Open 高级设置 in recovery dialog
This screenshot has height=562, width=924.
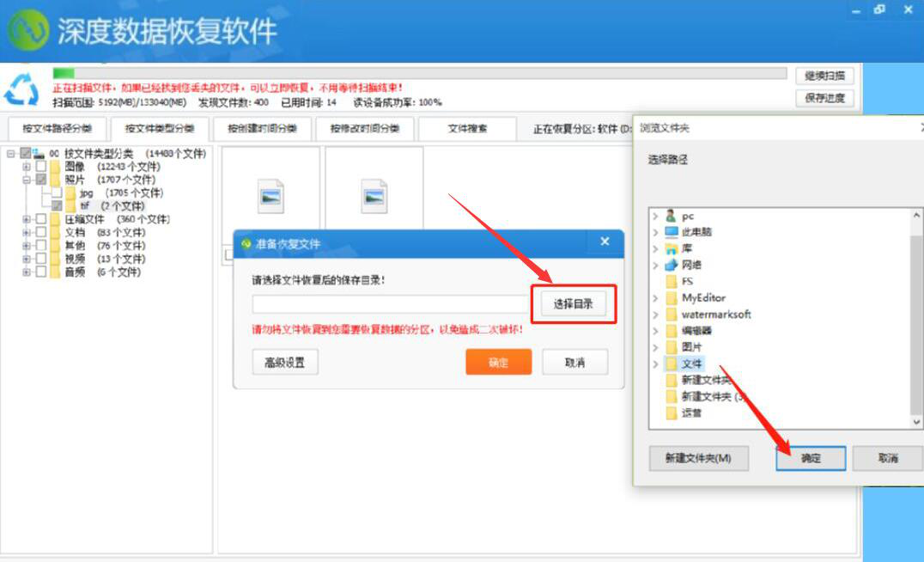pos(285,362)
